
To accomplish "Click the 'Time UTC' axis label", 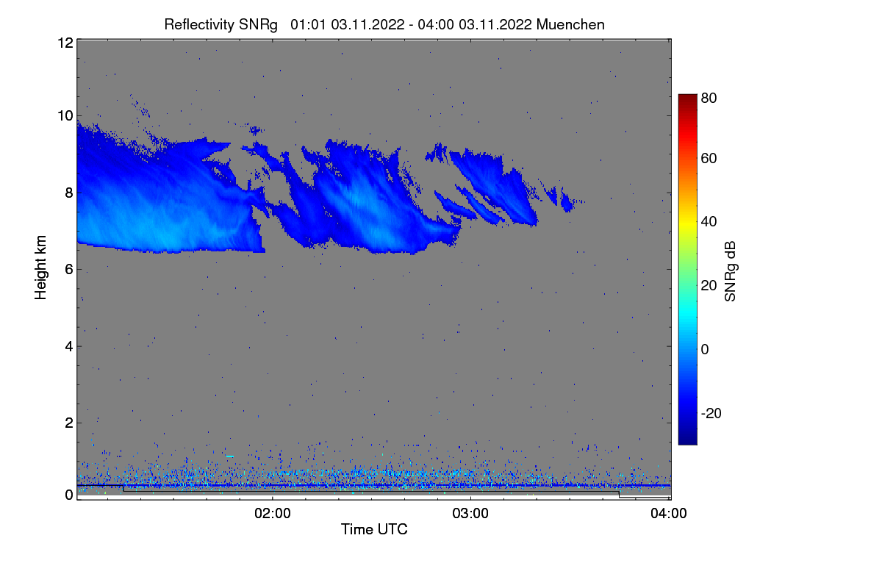I will pos(374,529).
